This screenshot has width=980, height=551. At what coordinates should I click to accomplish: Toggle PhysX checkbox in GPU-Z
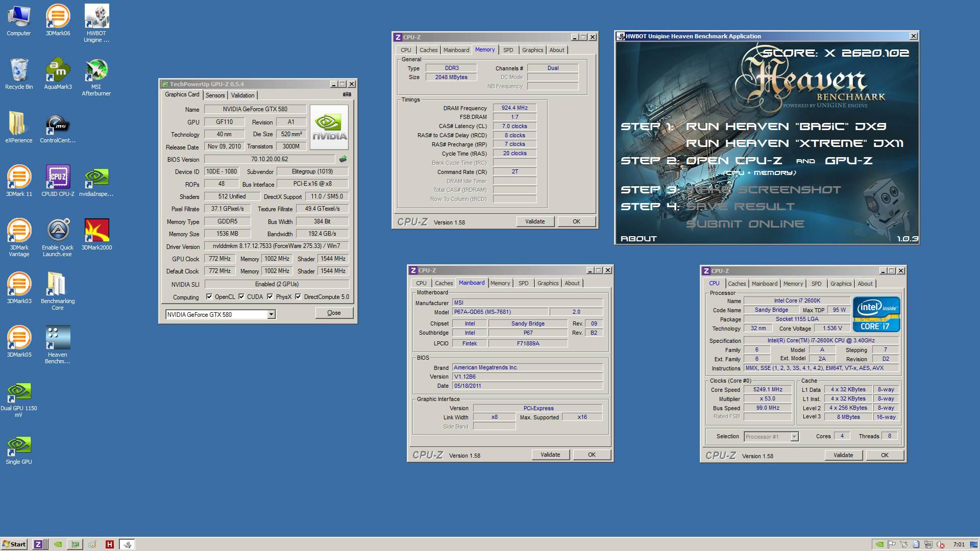pyautogui.click(x=270, y=297)
